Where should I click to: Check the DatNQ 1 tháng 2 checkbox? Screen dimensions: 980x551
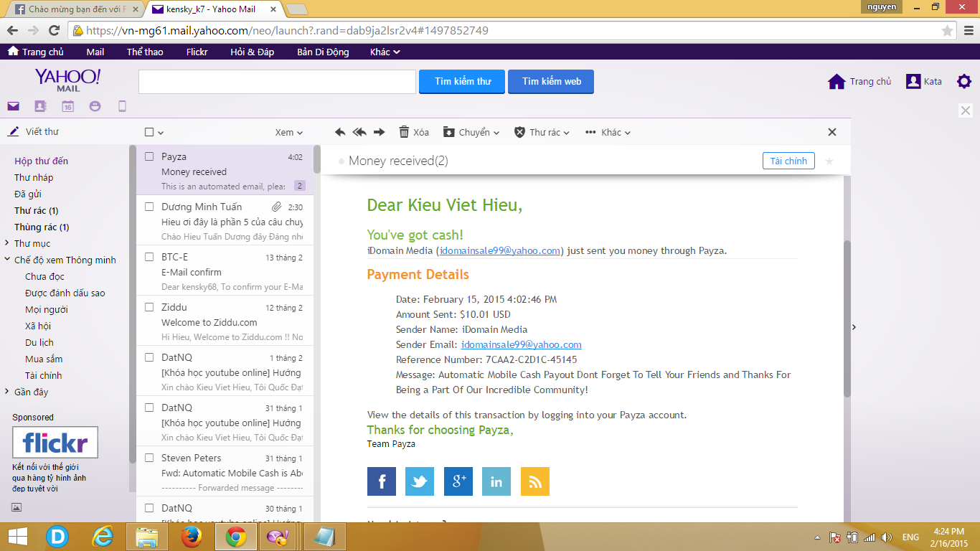[x=149, y=357]
